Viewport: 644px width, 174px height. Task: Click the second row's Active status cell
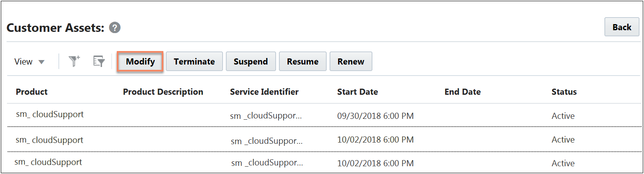tap(563, 140)
